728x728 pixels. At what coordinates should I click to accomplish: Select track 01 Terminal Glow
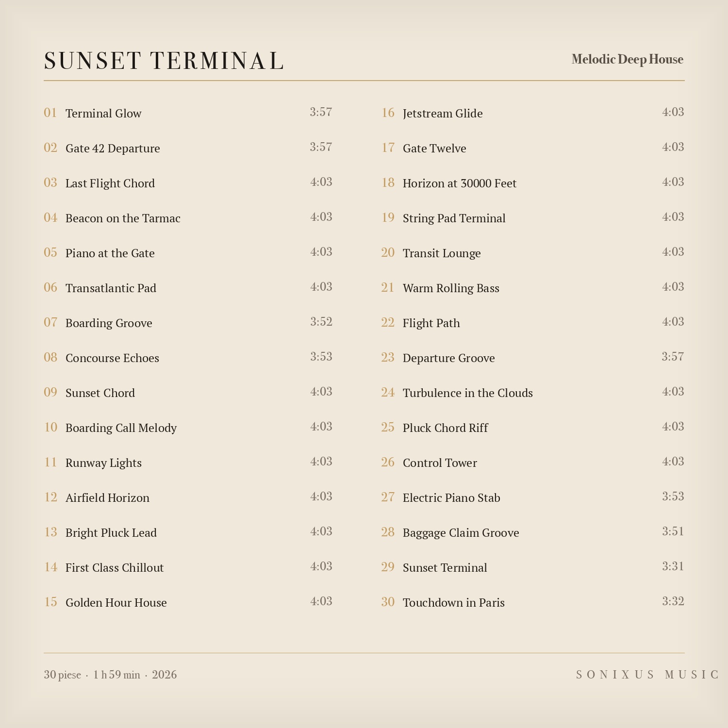click(x=103, y=113)
